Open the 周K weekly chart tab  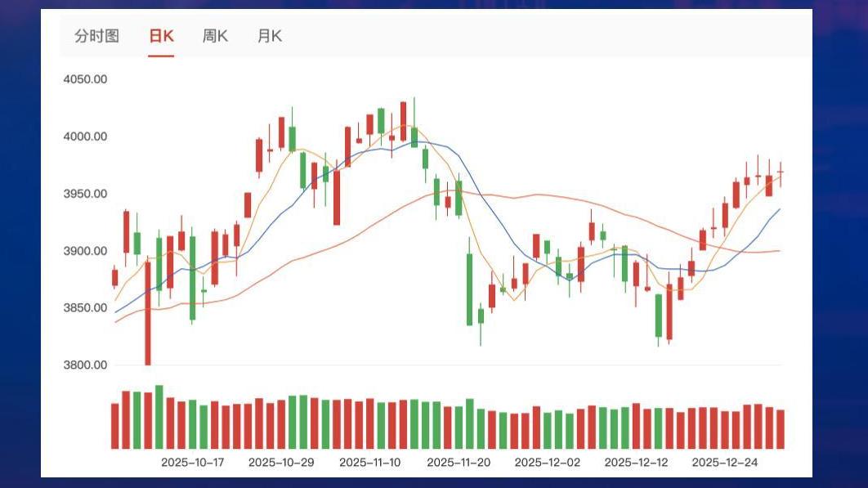(x=215, y=36)
